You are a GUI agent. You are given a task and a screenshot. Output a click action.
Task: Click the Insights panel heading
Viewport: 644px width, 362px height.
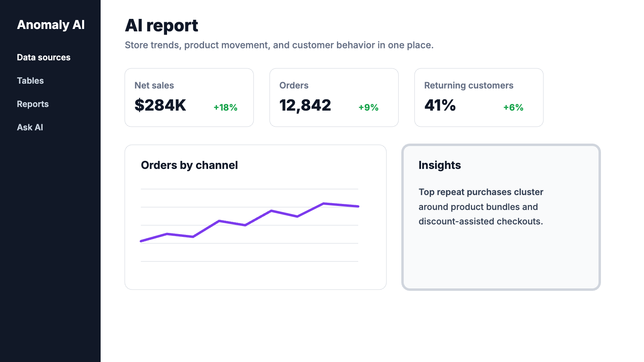(440, 165)
